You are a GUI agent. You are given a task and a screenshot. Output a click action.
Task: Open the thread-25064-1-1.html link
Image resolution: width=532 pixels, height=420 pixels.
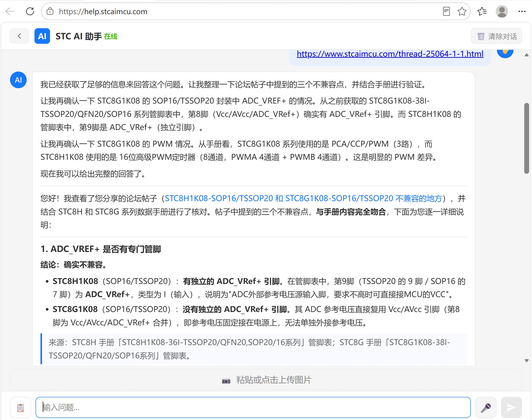tap(390, 54)
